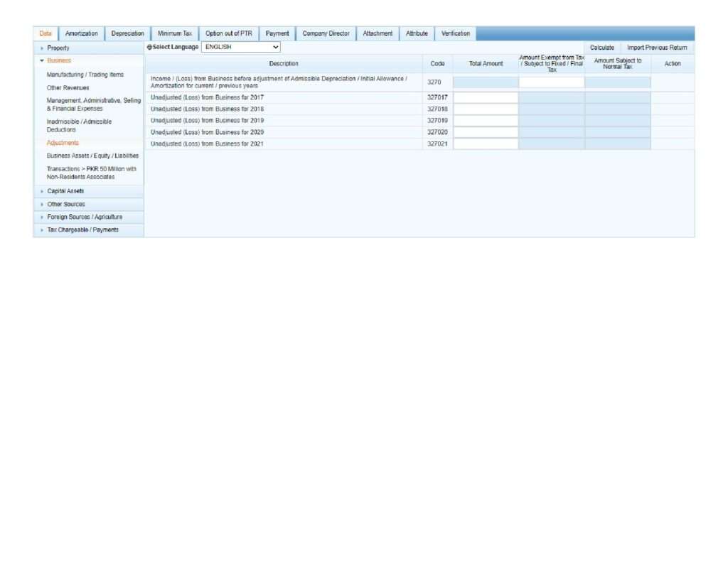Click Total Amount field for 2017 loss
Viewport: 728px width, 562px height.
tap(486, 97)
